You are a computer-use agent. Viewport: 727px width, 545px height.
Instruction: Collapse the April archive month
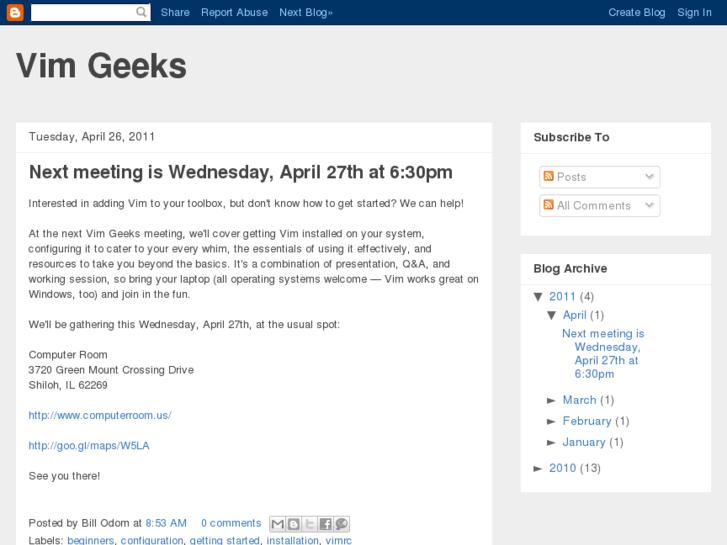(552, 315)
